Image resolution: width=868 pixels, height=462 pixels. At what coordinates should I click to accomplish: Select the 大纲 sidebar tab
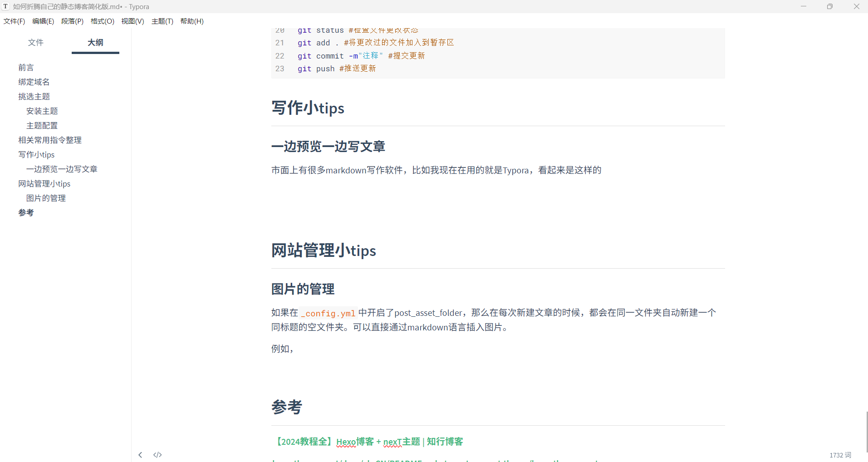(x=95, y=43)
